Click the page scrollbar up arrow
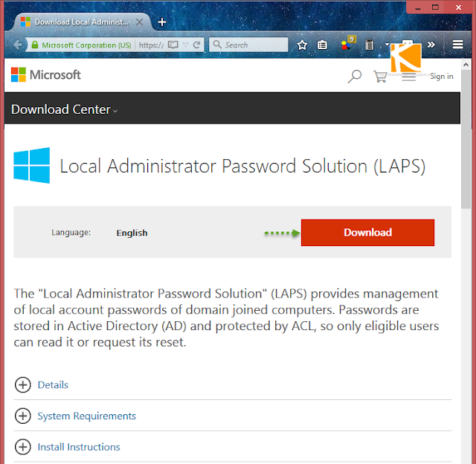This screenshot has width=476, height=464. [x=466, y=65]
